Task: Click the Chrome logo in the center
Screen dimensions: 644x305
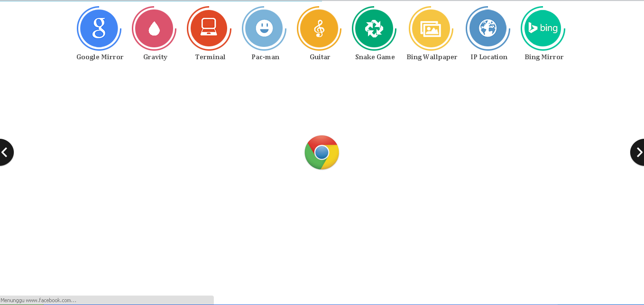Action: click(322, 152)
